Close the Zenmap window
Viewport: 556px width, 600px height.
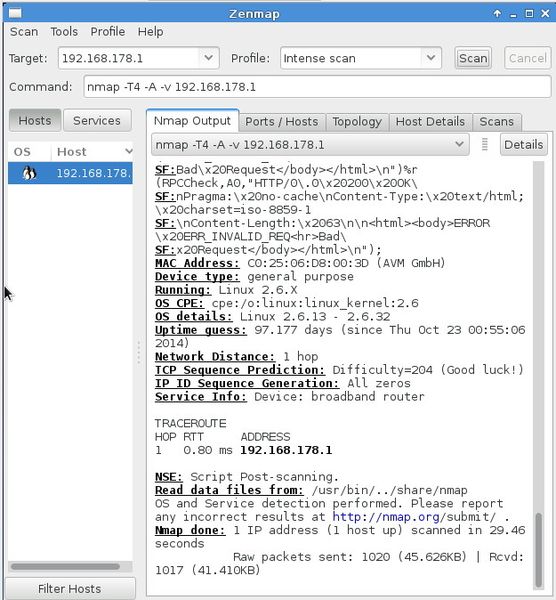(x=545, y=14)
